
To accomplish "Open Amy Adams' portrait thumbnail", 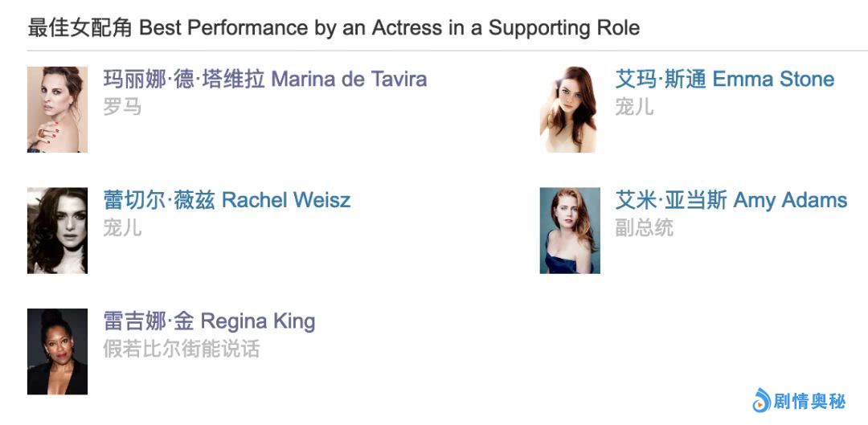I will [569, 231].
